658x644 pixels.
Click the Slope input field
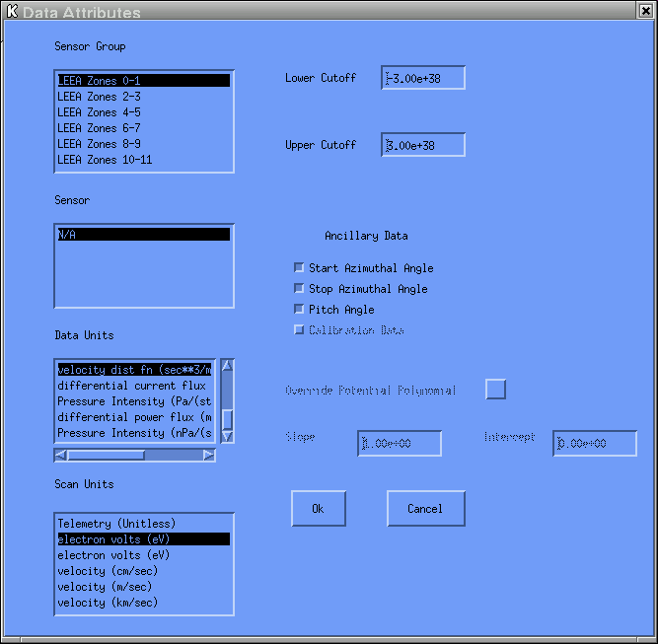[x=400, y=443]
